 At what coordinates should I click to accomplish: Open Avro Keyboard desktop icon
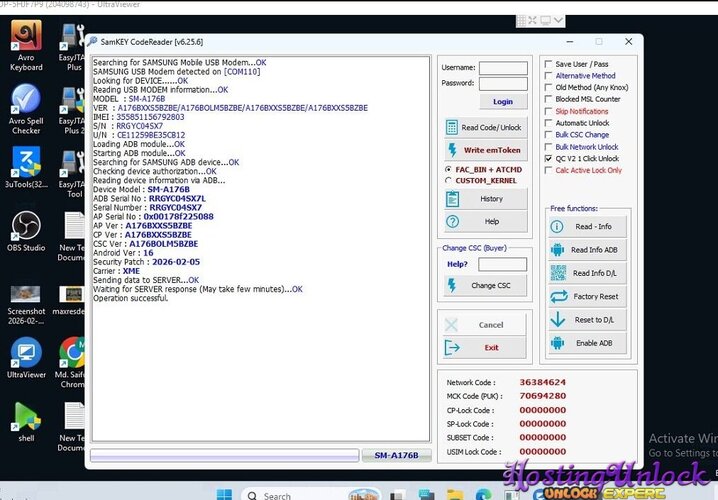click(x=26, y=46)
